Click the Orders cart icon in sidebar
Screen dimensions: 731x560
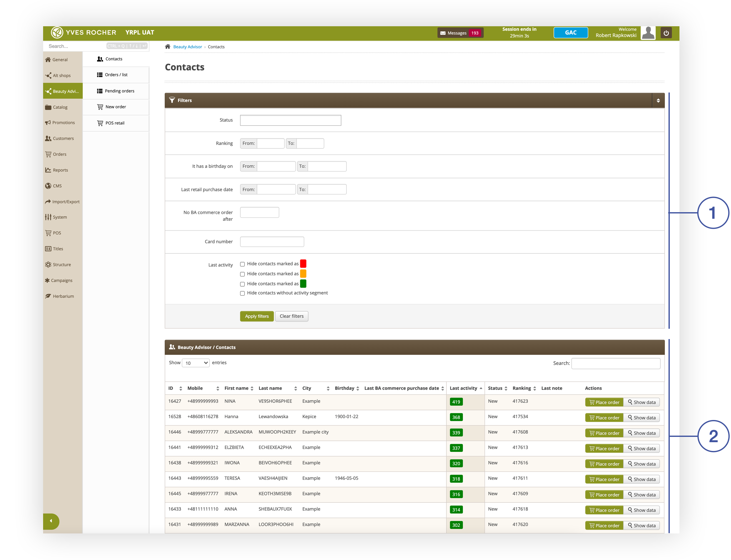pyautogui.click(x=48, y=154)
